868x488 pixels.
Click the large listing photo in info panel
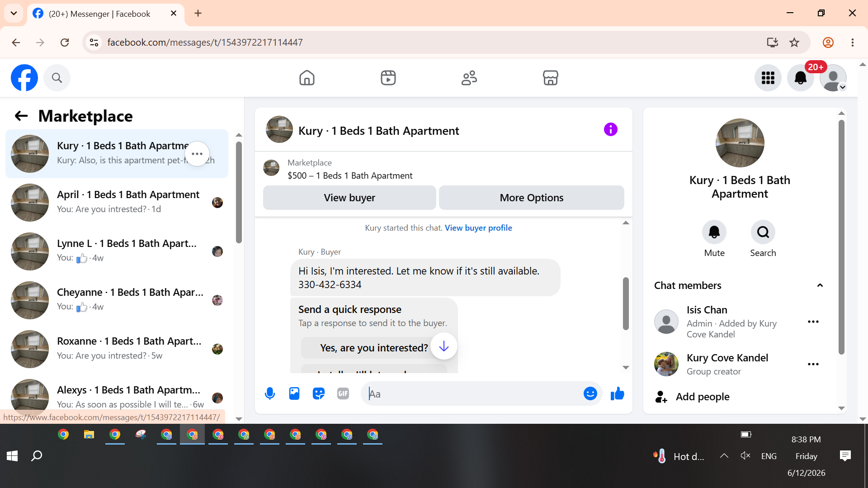(740, 143)
